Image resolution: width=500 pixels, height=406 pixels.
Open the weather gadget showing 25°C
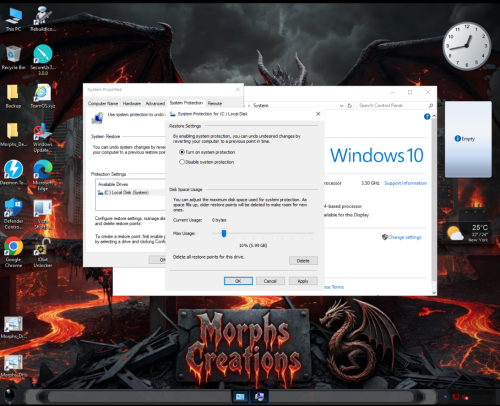pos(469,233)
